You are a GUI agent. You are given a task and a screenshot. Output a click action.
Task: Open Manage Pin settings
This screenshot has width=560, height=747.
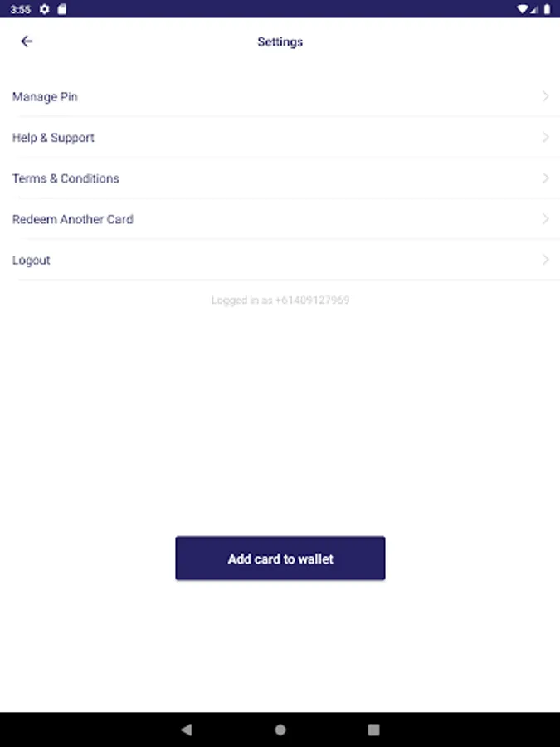pos(45,97)
